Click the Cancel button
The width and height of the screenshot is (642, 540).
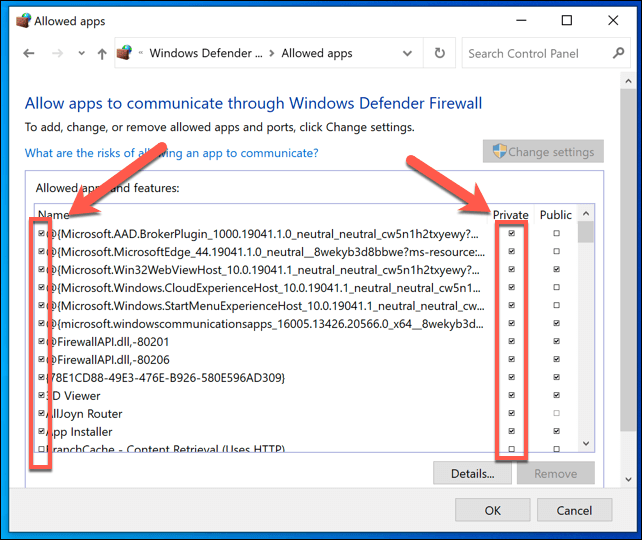pos(574,510)
